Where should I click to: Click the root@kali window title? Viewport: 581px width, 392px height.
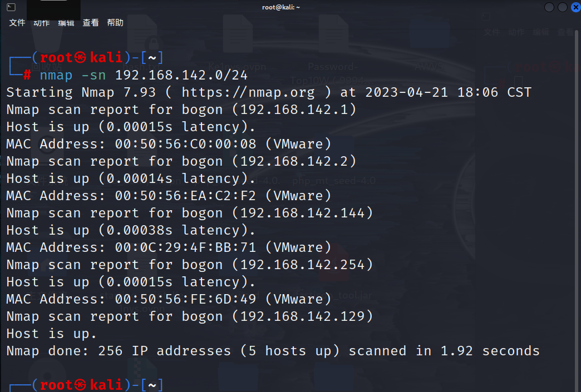click(281, 7)
